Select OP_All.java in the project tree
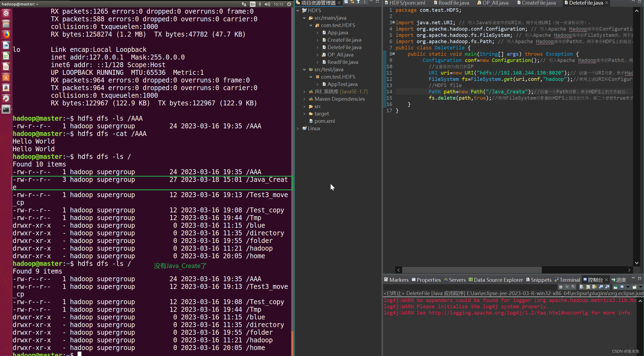 click(340, 55)
